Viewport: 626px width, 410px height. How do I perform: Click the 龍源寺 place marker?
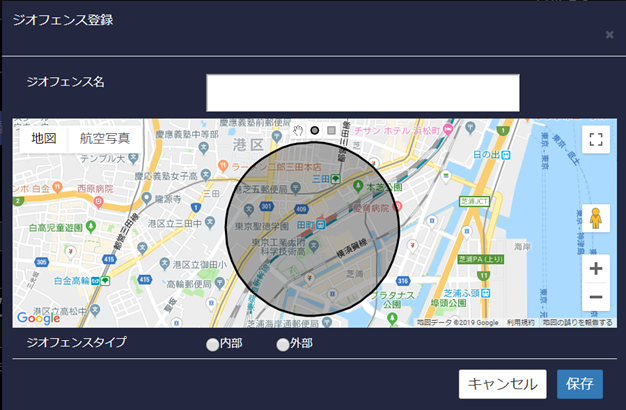147,197
